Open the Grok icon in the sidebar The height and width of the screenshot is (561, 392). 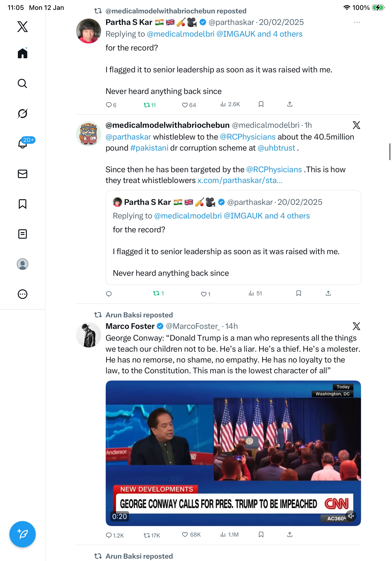(23, 113)
